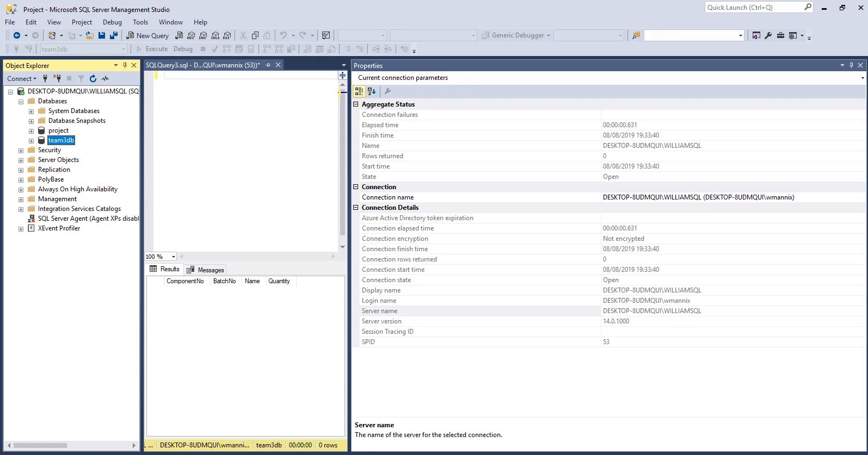Collapse the Aggregate Status section

[356, 104]
